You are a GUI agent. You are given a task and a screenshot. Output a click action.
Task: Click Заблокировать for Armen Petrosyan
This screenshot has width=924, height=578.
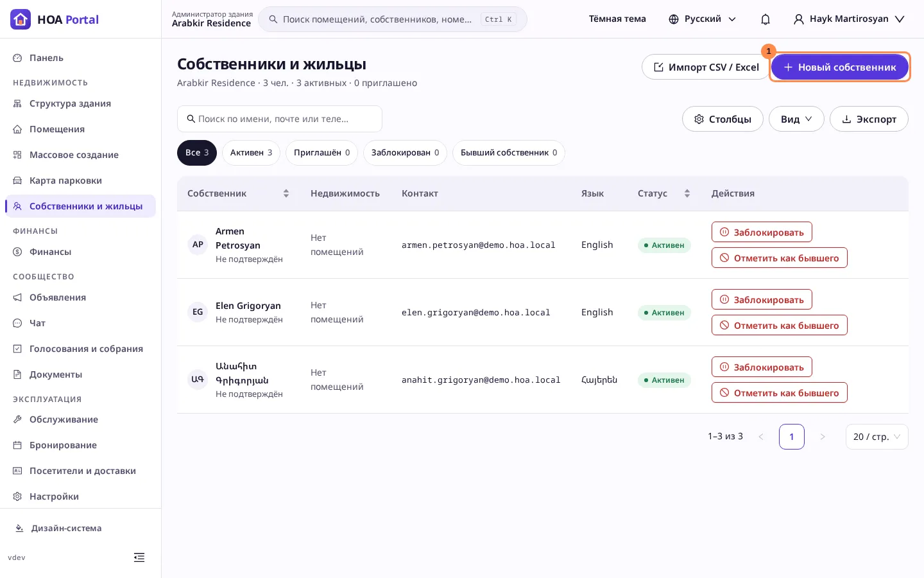pos(762,232)
